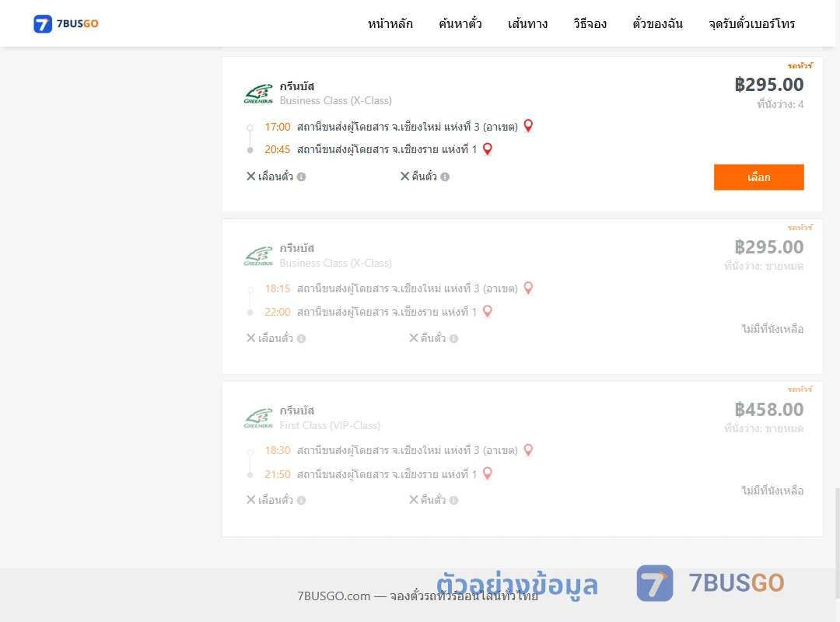Click รถทัวร์ tag on the 17:00 trip
Viewport: 840px width, 622px height.
pos(800,65)
